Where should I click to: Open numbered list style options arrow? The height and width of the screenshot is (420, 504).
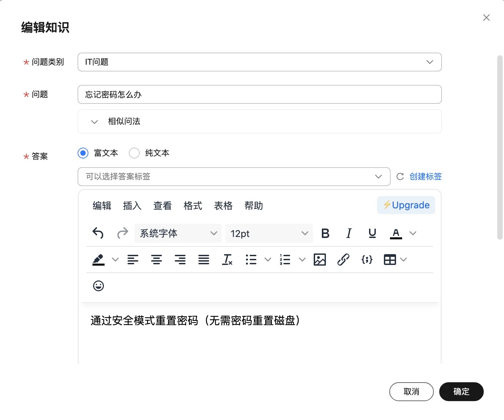[x=302, y=260]
